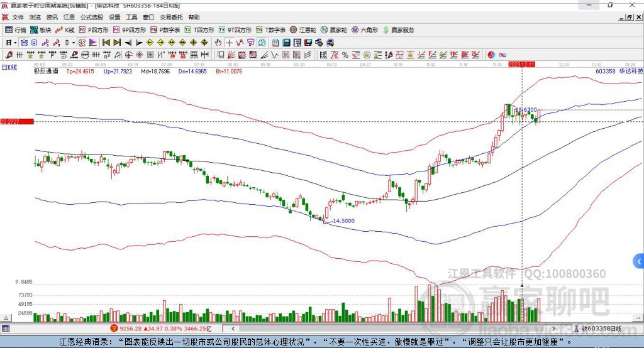This screenshot has width=644, height=348.
Task: Open the 行情 quotes view
Action: [x=16, y=30]
